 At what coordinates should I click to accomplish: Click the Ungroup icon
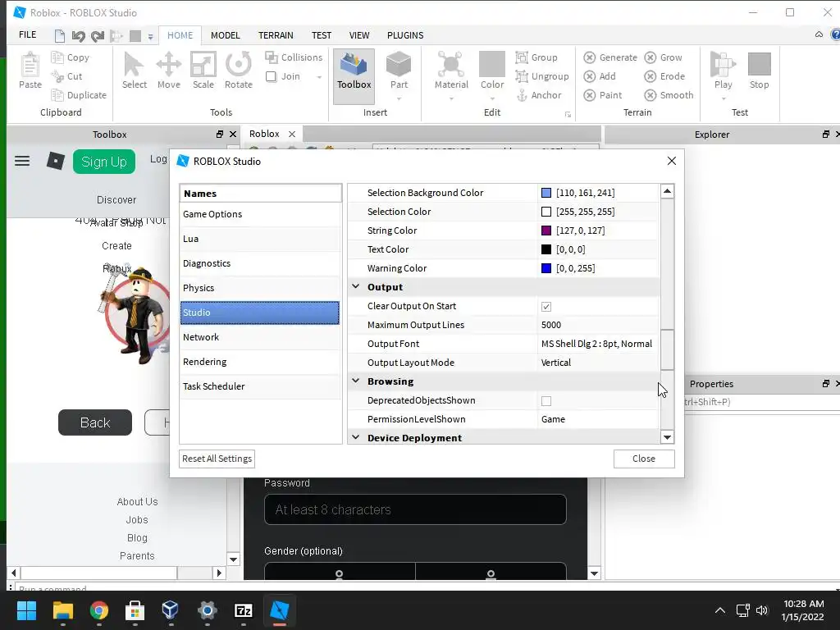[x=522, y=76]
